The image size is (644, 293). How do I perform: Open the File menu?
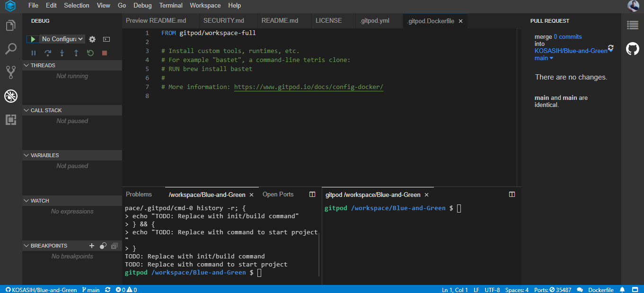[34, 6]
